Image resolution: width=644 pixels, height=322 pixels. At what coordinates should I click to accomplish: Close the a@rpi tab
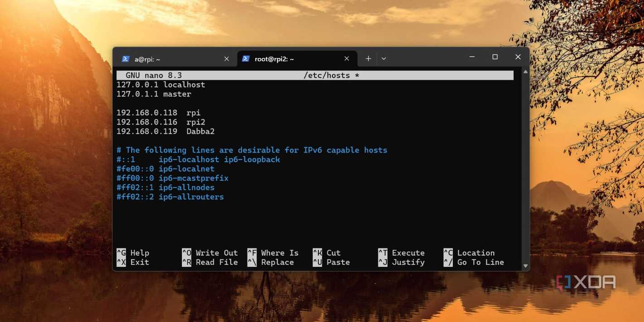tap(226, 59)
